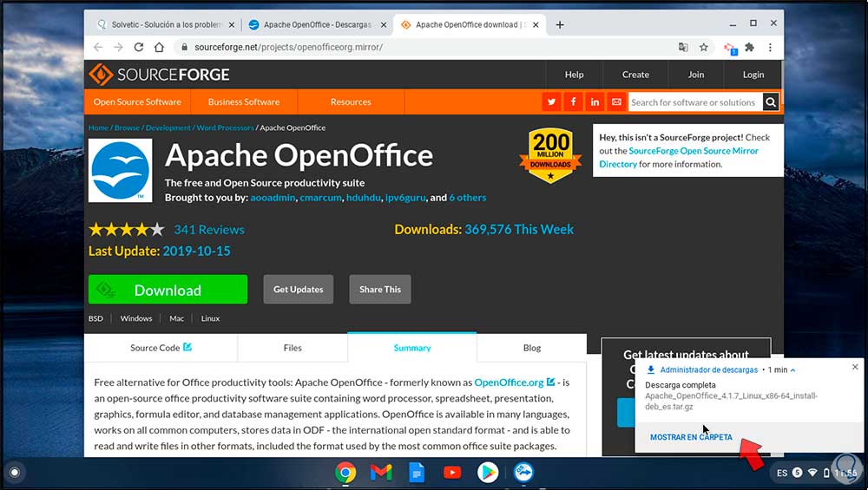Click the Linux platform link
The height and width of the screenshot is (490, 868).
pyautogui.click(x=210, y=318)
